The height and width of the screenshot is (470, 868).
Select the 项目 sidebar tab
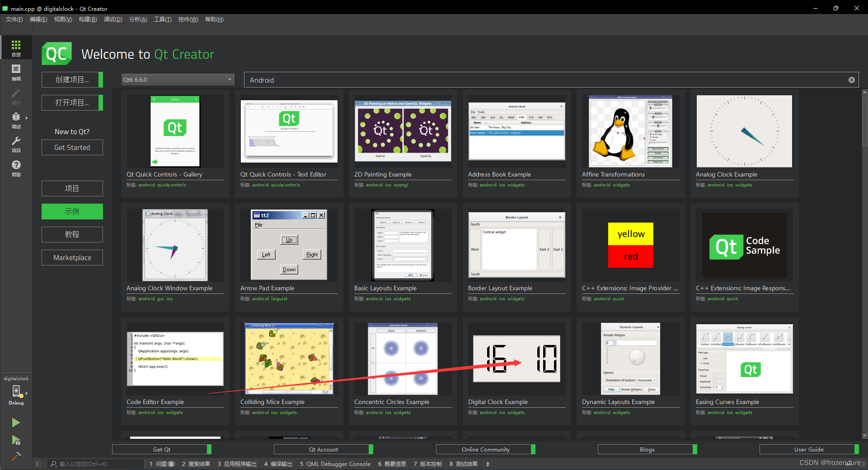[x=72, y=188]
